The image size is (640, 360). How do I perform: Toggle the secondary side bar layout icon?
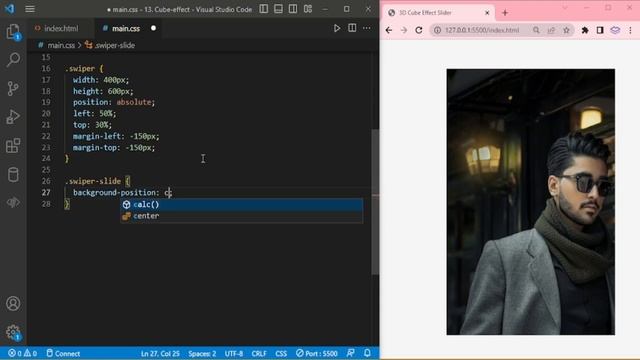[293, 9]
